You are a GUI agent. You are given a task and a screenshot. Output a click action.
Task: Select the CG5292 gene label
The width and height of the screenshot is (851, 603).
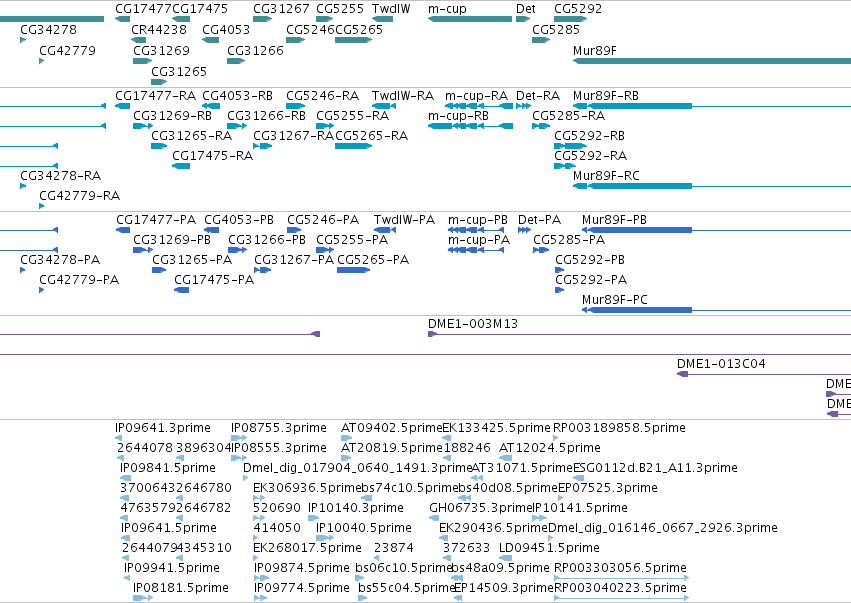point(577,9)
